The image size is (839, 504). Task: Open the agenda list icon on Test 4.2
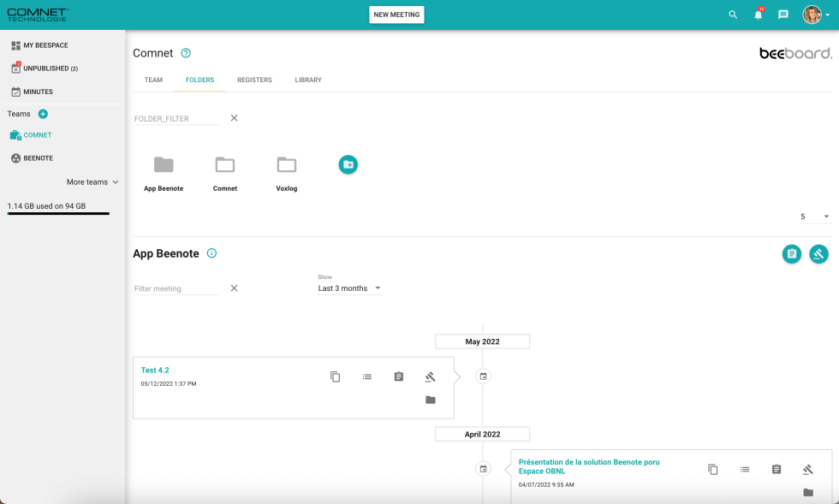[x=366, y=377]
